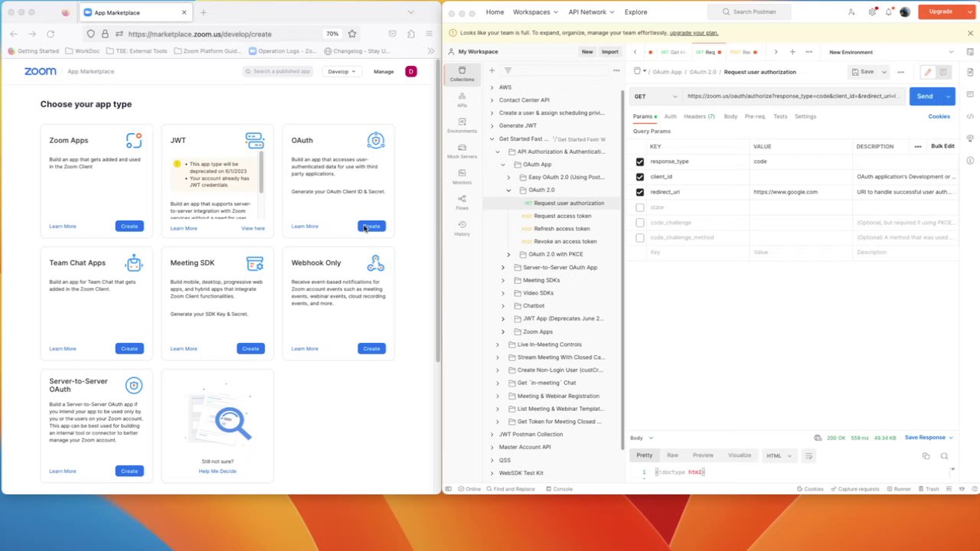
Task: Select the Request access token request
Action: (x=562, y=216)
